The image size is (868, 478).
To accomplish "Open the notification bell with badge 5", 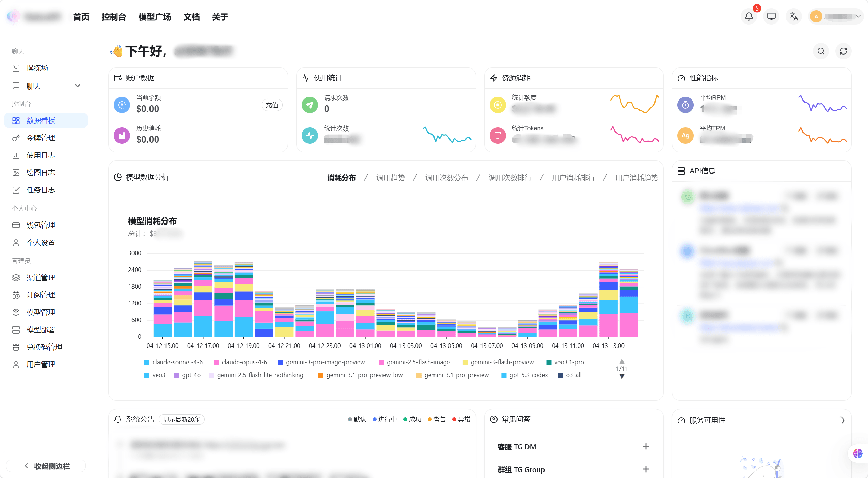I will pos(748,16).
